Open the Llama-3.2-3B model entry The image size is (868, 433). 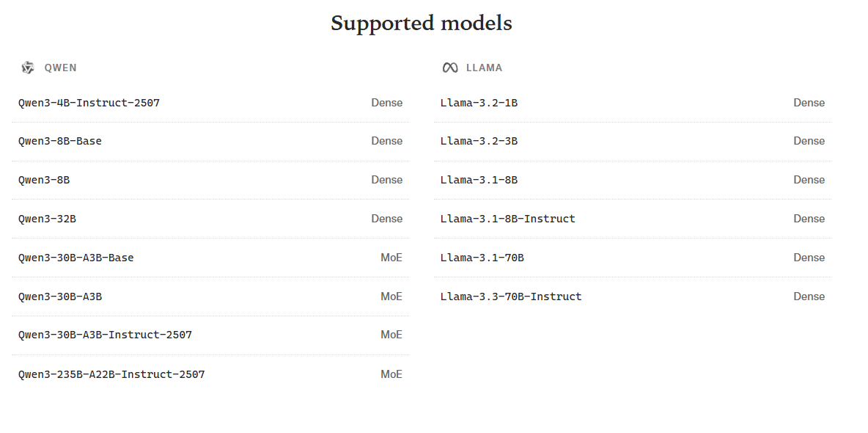tap(479, 141)
